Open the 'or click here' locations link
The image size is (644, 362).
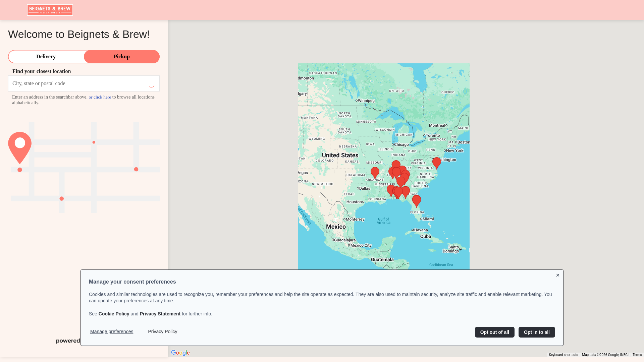(x=100, y=97)
